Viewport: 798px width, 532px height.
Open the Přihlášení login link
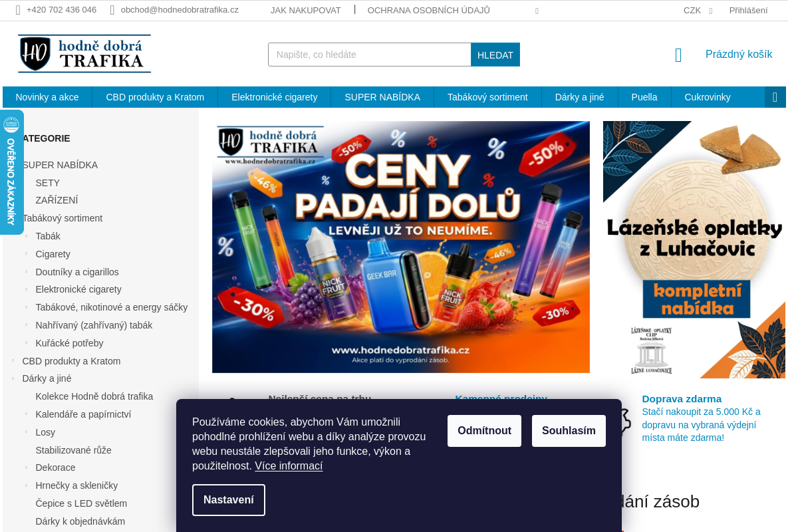pyautogui.click(x=748, y=11)
